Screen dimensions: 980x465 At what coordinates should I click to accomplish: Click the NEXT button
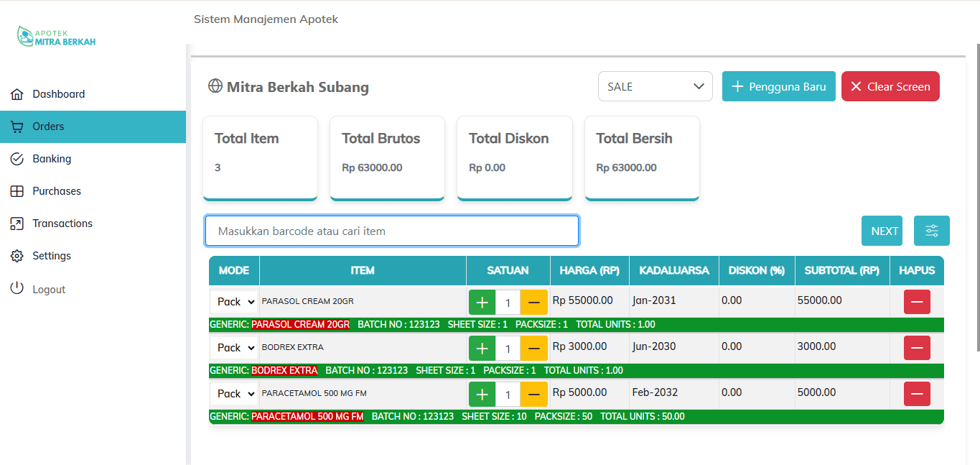tap(884, 231)
